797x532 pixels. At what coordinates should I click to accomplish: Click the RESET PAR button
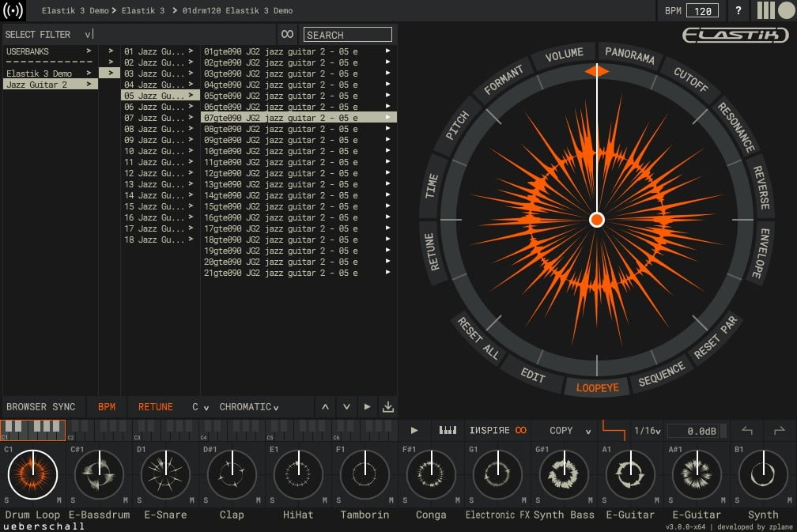click(716, 338)
